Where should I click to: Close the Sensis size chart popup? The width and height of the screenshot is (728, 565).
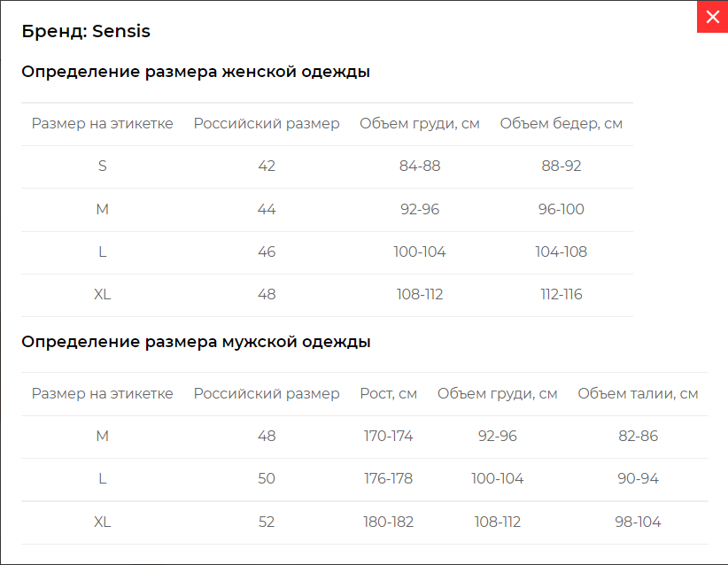[712, 17]
